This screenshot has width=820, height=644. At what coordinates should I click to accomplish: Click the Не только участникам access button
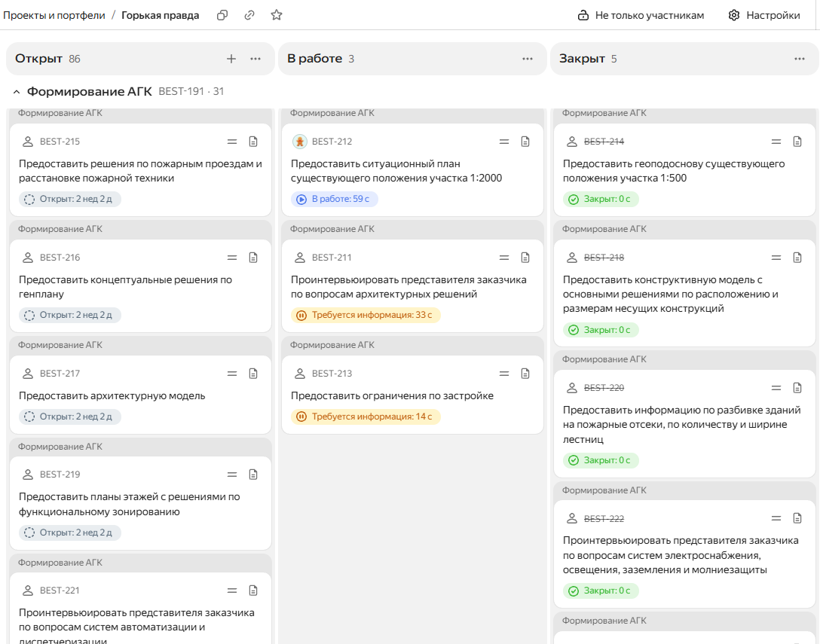tap(641, 15)
